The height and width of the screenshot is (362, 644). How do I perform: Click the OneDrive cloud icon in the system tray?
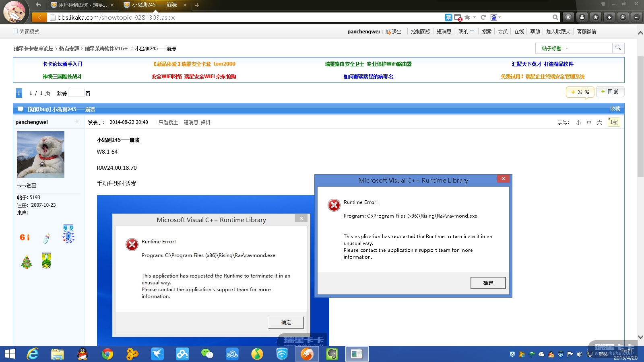541,354
